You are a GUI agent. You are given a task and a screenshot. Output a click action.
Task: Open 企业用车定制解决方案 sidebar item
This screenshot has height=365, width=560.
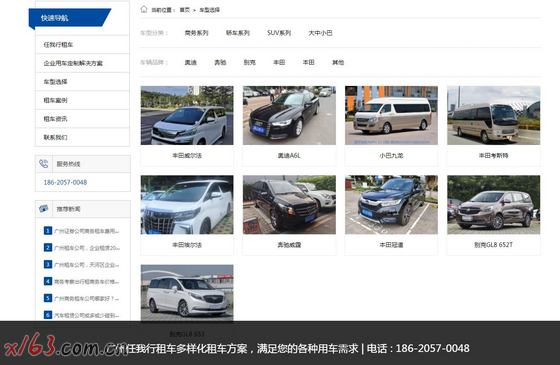(x=82, y=63)
